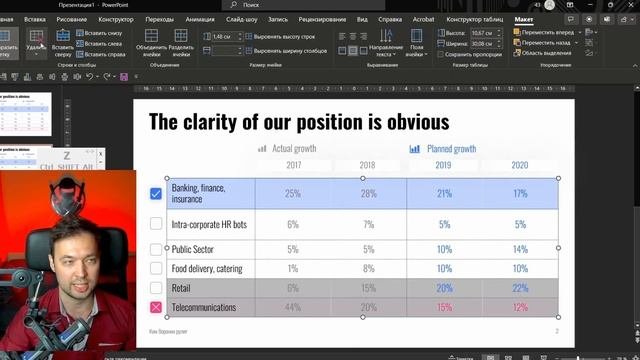Open the Переместить вперед dropdown arrow
Image resolution: width=640 pixels, height=360 pixels.
pos(580,32)
